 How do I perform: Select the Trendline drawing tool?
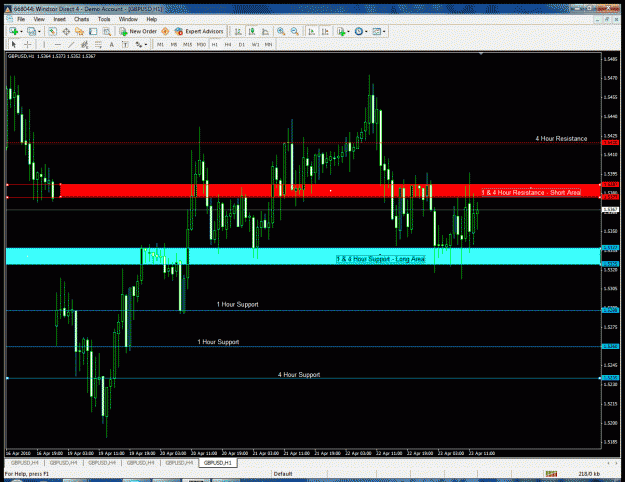pyautogui.click(x=71, y=44)
